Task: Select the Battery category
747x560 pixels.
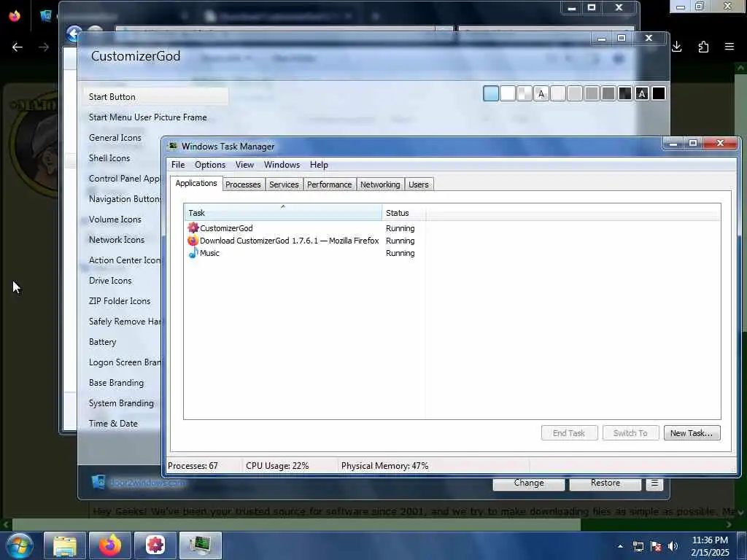Action: (x=102, y=342)
